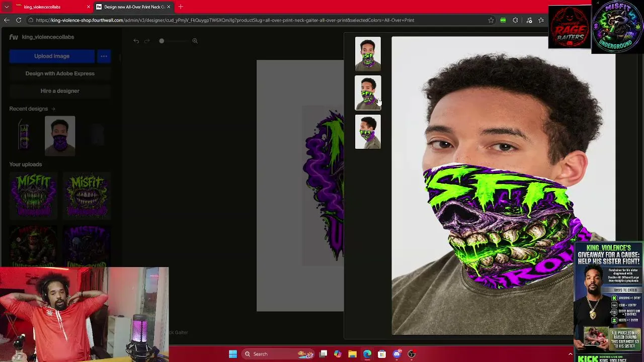Open the green extension icon
Screen dimensions: 644x362
point(503,20)
